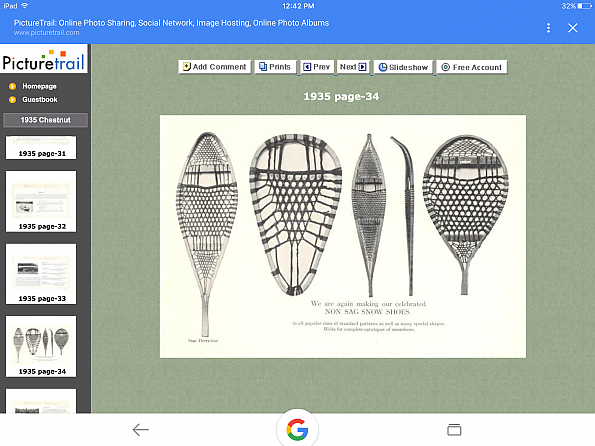Select the 1935 Chestnut album header
This screenshot has width=595, height=446.
[46, 120]
